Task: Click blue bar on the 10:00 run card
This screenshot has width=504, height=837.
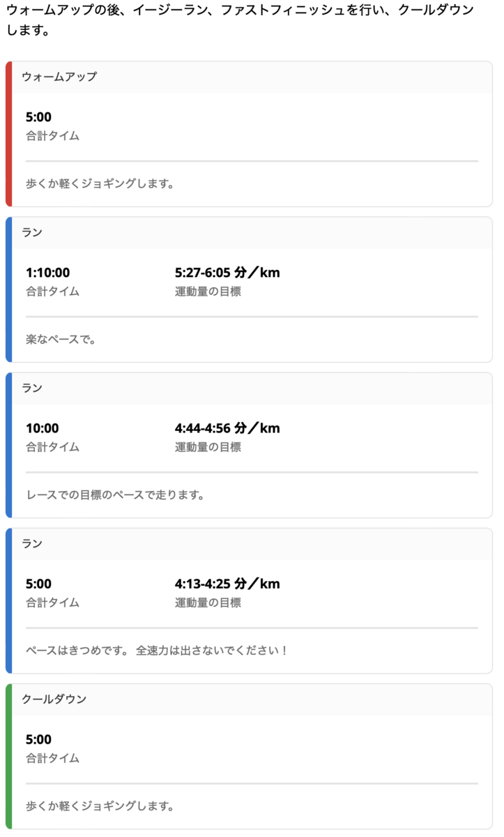Action: click(8, 445)
